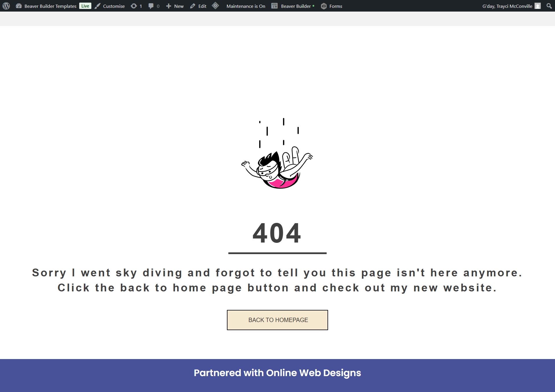Click the site dashboard gauge icon
The height and width of the screenshot is (392, 555).
point(19,6)
